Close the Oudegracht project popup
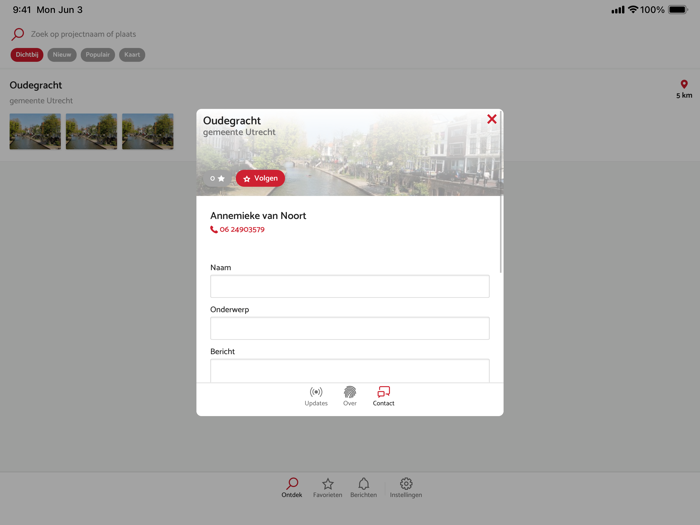 tap(492, 119)
